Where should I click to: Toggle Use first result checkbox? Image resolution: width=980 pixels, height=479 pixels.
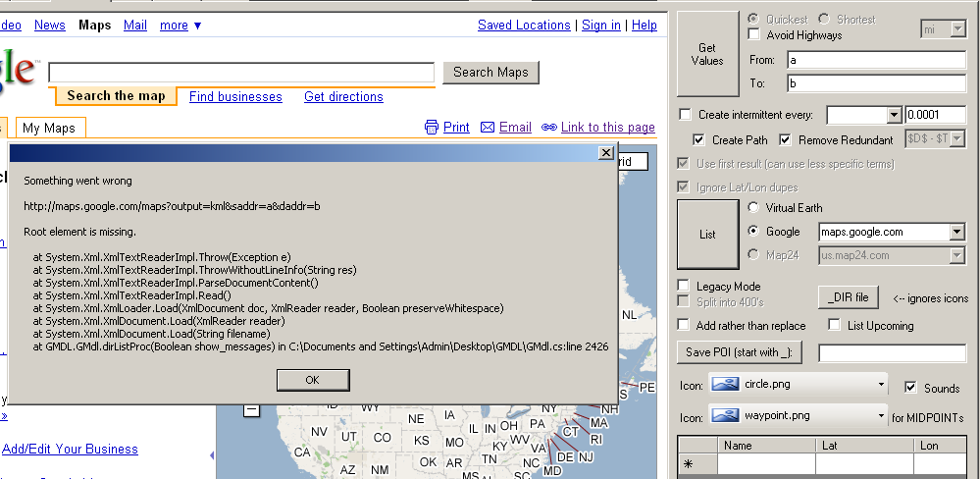pyautogui.click(x=683, y=163)
